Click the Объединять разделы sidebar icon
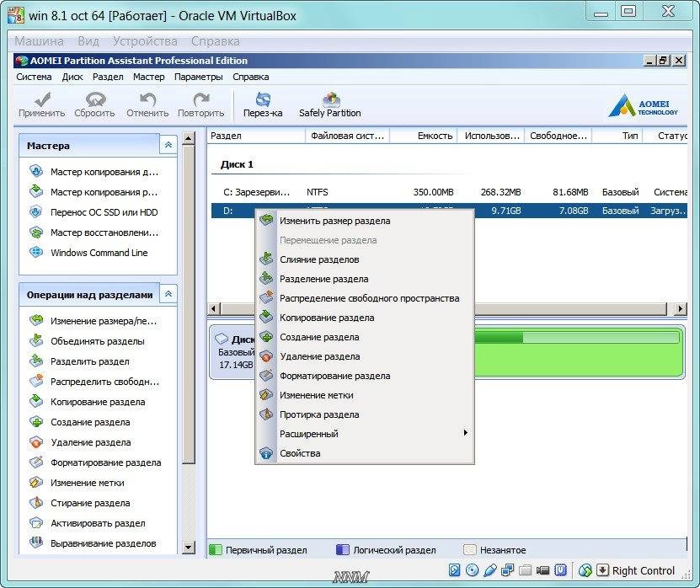 36,340
